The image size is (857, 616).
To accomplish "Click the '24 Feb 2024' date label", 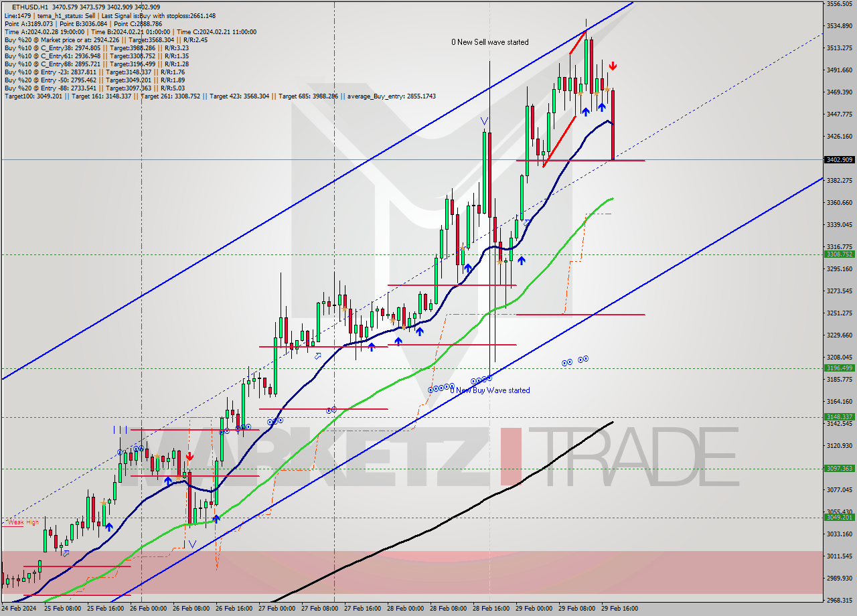I will point(19,609).
